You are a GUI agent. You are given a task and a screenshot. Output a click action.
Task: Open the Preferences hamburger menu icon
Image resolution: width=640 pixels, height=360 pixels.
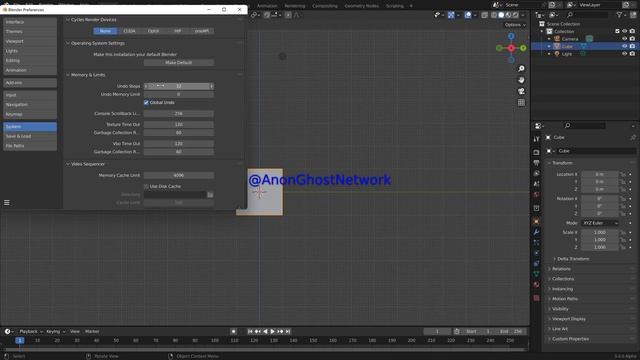pos(7,202)
